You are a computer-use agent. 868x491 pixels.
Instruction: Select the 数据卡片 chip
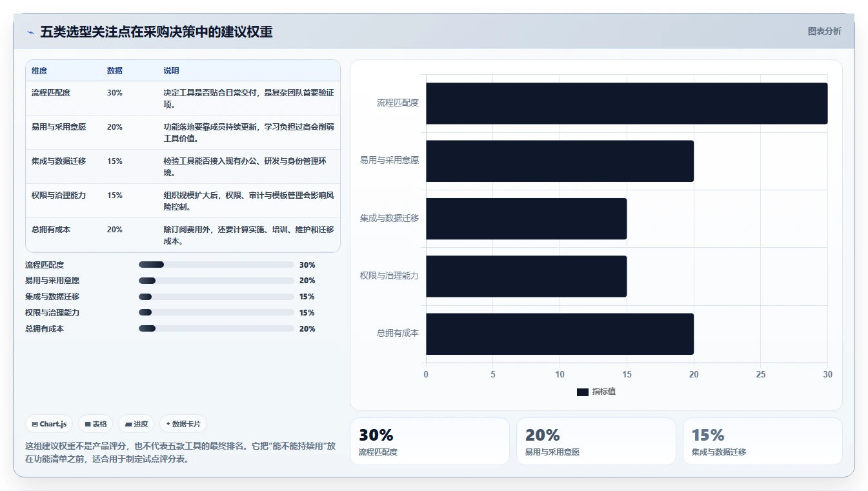pyautogui.click(x=183, y=424)
